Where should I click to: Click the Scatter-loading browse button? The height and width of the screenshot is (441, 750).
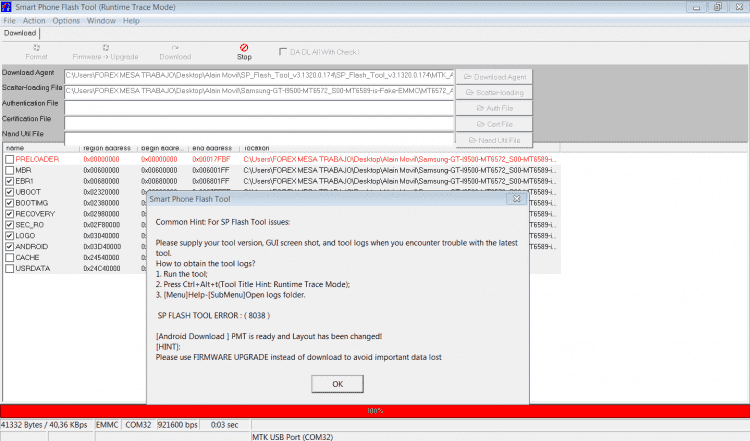(x=494, y=92)
